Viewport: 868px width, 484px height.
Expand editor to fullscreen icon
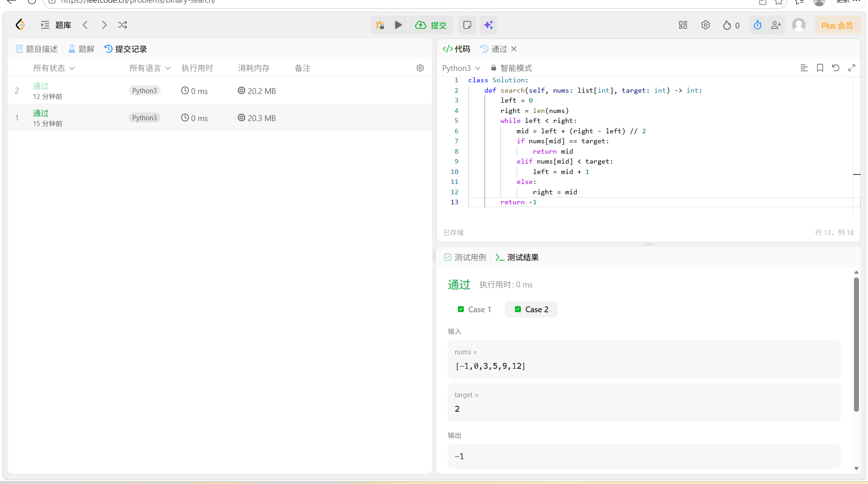tap(852, 68)
